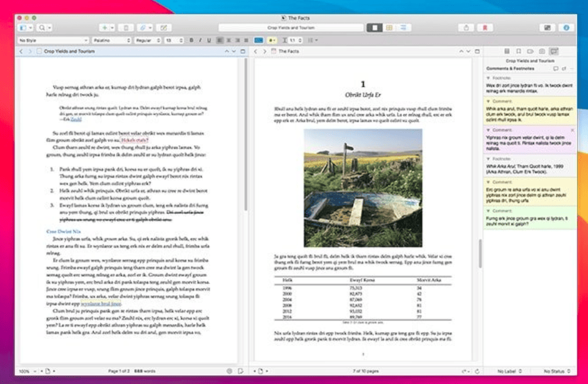Collapse the yellow Comment starting 'Whik arka arul'

click(488, 101)
